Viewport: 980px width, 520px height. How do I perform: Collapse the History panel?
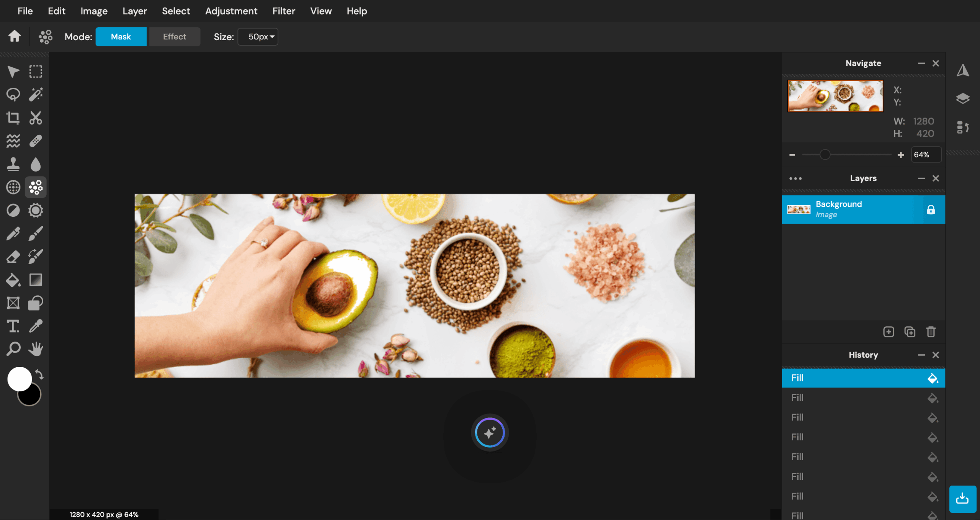921,355
